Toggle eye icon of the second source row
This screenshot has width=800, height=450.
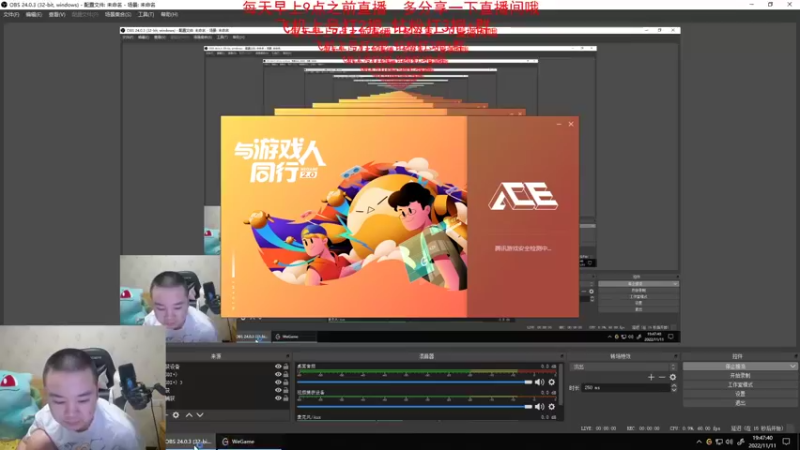pos(278,374)
